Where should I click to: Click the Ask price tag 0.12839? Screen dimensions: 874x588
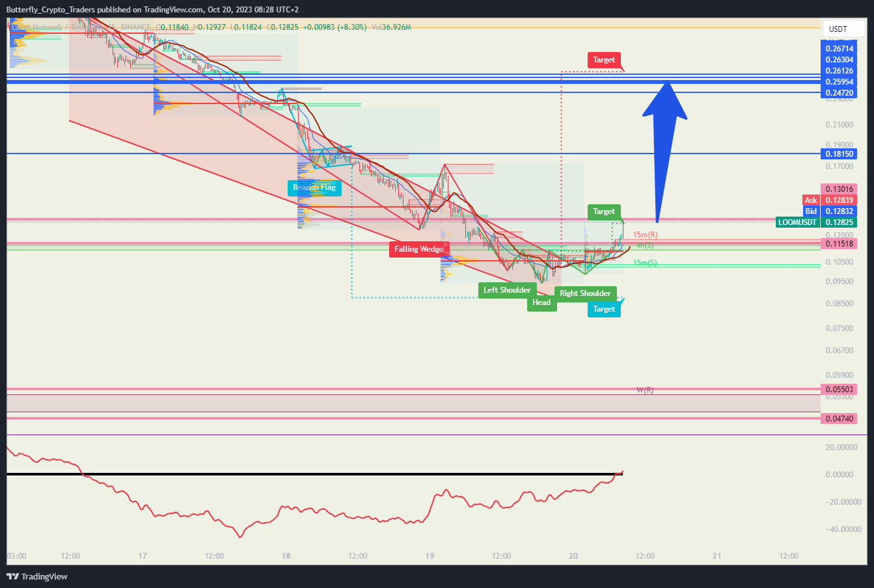(x=830, y=200)
